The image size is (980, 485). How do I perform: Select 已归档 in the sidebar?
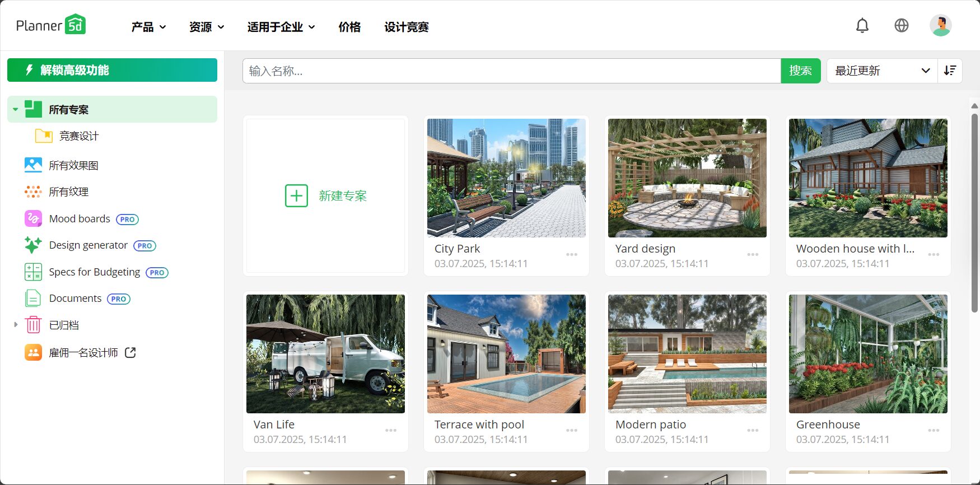[x=64, y=325]
